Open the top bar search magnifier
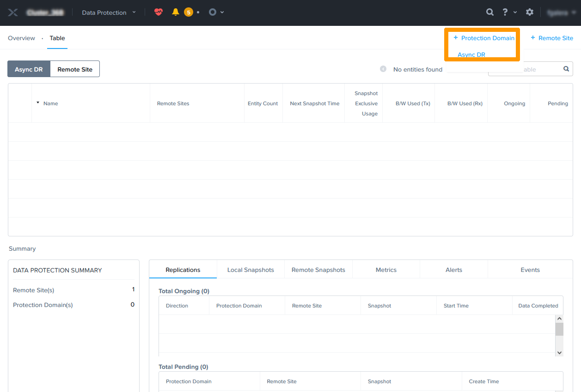Screen dimensions: 581x392 (490, 12)
